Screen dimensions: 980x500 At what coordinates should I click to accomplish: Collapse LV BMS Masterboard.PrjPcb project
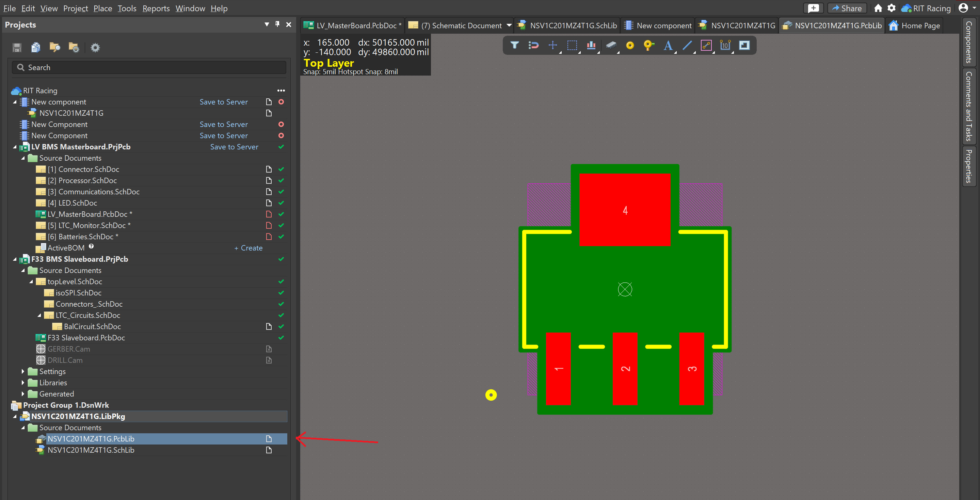(x=15, y=147)
